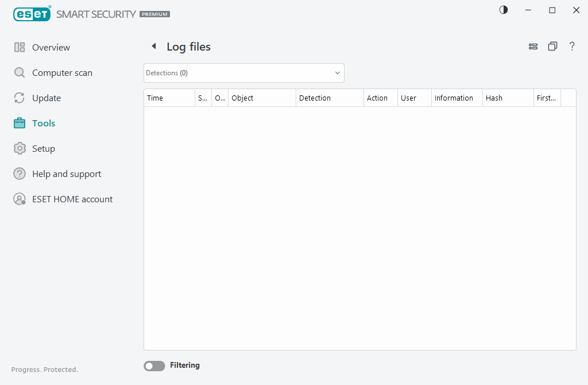The height and width of the screenshot is (385, 588).
Task: Expand the log type selector chevron
Action: pyautogui.click(x=337, y=73)
